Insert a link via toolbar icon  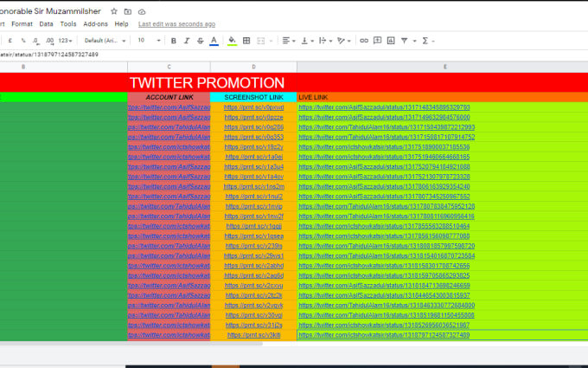pyautogui.click(x=364, y=41)
